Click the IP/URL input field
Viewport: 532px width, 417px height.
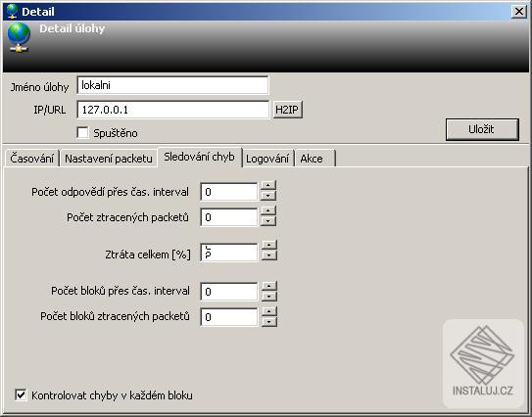pyautogui.click(x=173, y=110)
